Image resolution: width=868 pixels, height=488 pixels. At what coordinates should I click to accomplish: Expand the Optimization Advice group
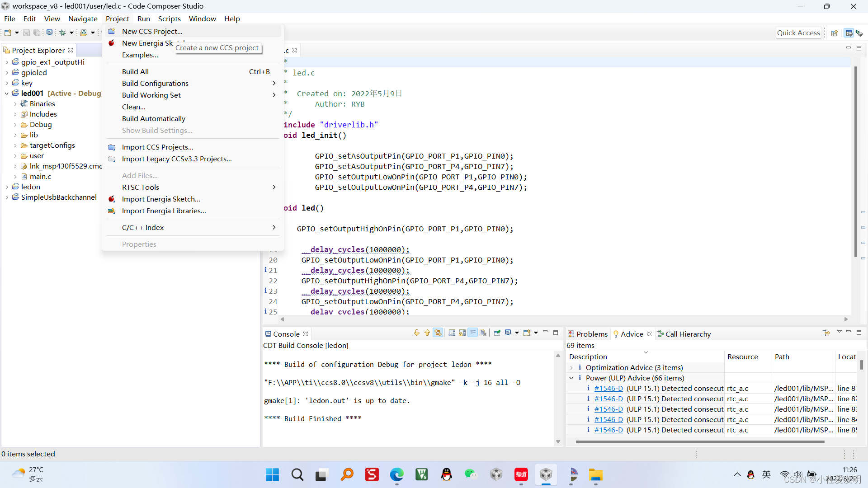click(571, 368)
